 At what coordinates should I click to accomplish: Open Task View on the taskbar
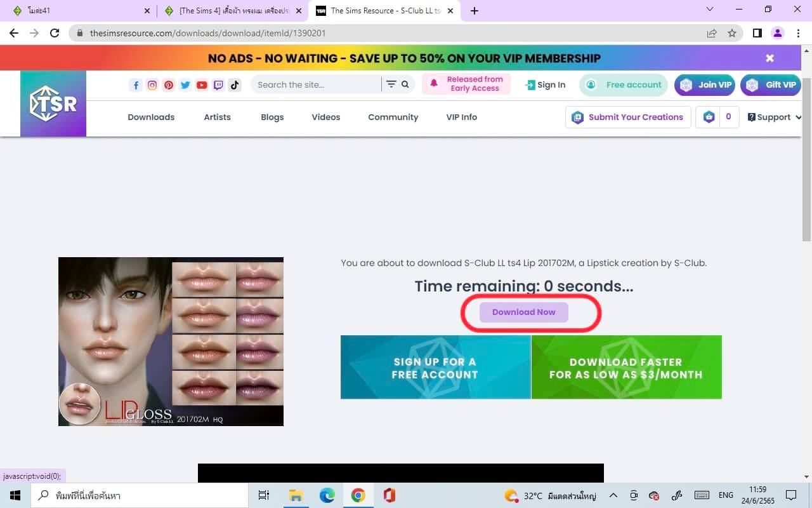264,495
